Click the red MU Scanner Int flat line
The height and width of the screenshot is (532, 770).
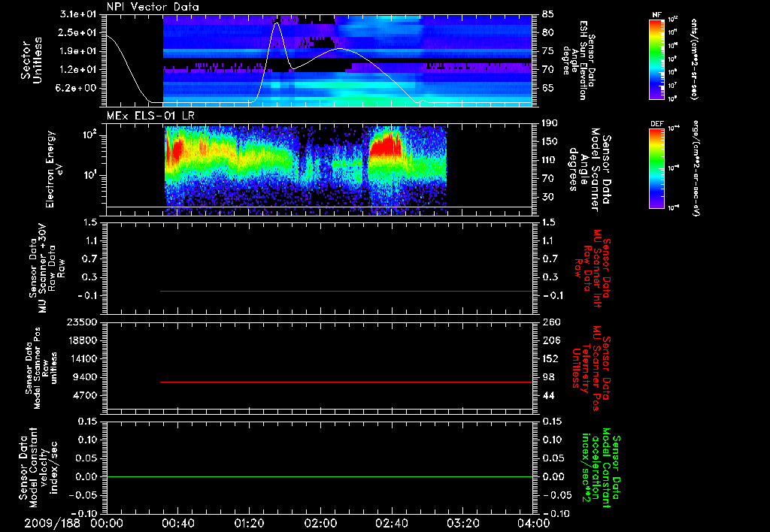tap(346, 291)
